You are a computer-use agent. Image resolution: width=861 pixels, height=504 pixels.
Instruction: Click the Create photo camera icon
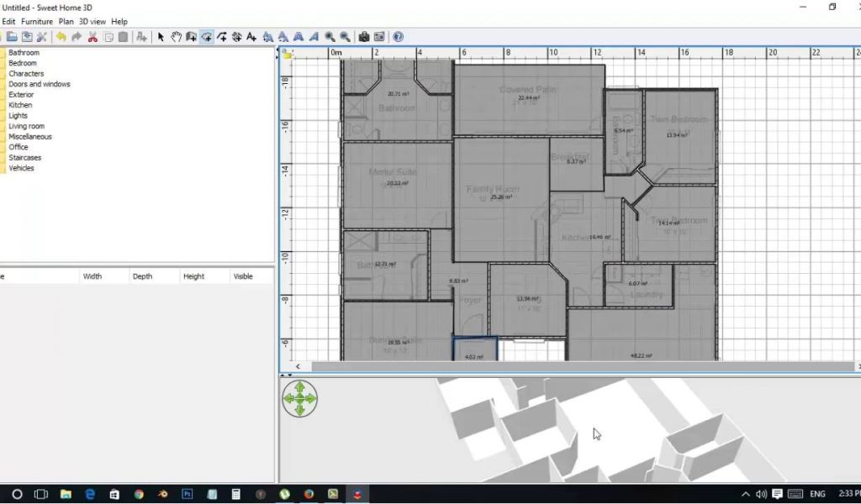click(363, 37)
